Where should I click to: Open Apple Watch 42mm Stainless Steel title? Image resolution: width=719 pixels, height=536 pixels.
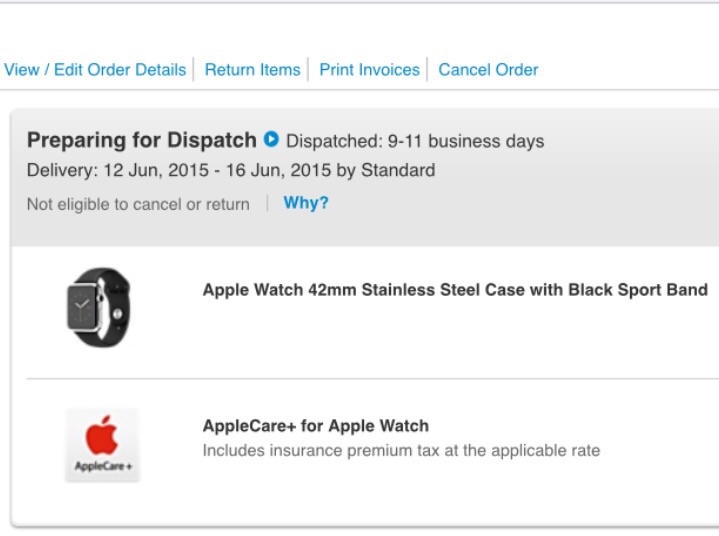click(455, 290)
